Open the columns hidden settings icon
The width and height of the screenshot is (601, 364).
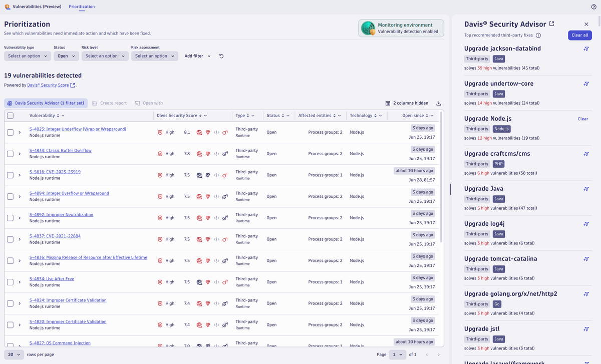click(x=388, y=103)
